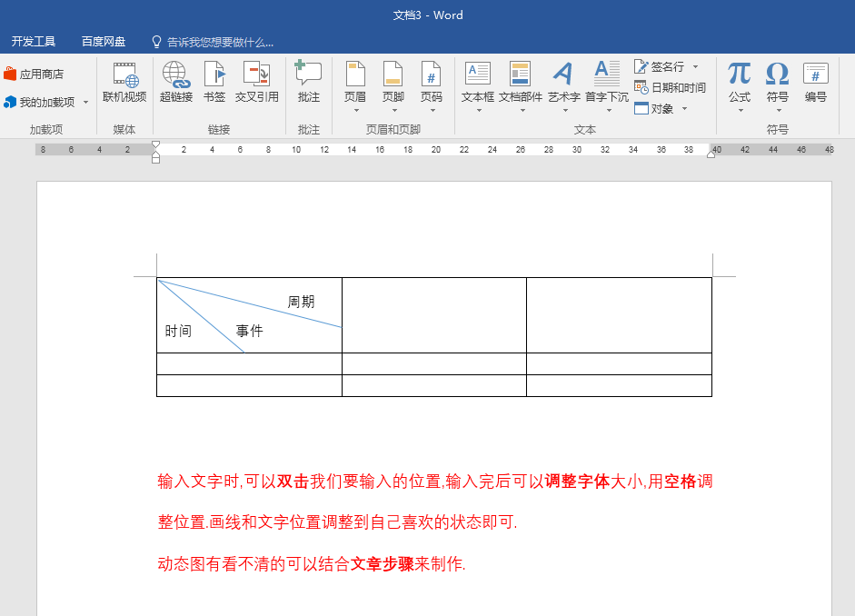Click the bold 调整字体 red text
The image size is (855, 616).
pyautogui.click(x=577, y=482)
